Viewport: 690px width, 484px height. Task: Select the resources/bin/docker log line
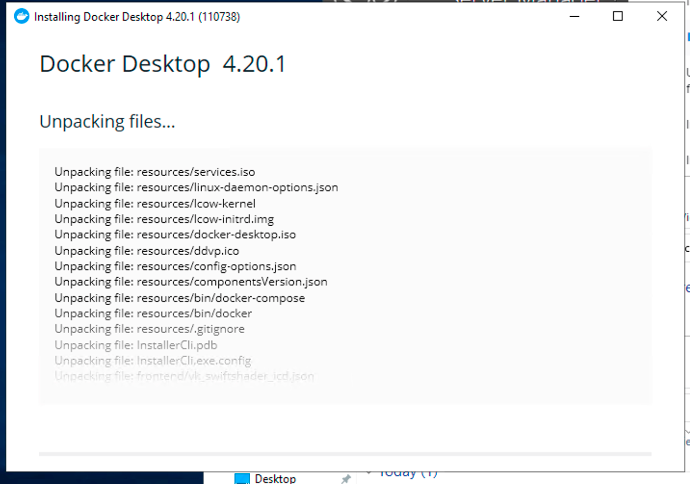point(153,313)
